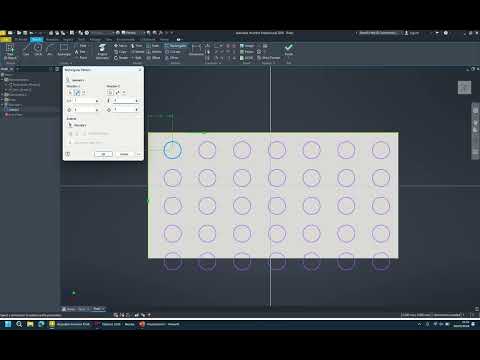Select the Trim tool
This screenshot has width=480, height=360.
point(137,46)
